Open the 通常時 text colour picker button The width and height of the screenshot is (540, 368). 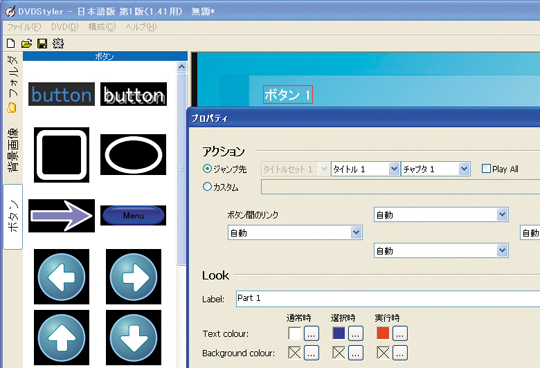coord(311,333)
